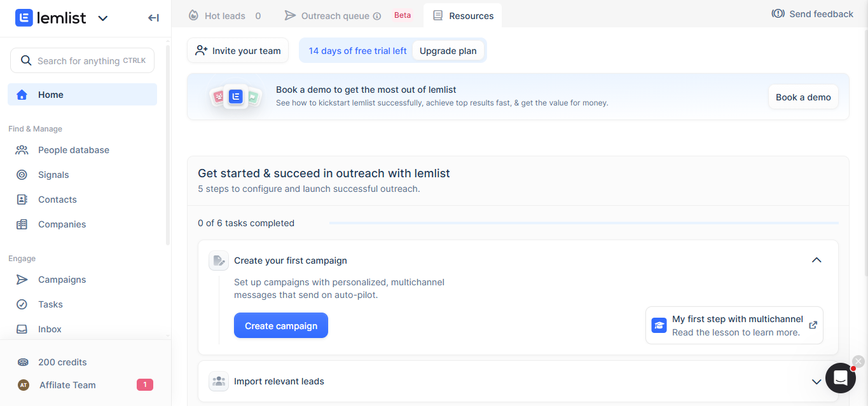Screen dimensions: 868x406
Task: Click the Send feedback speech icon
Action: (x=778, y=13)
